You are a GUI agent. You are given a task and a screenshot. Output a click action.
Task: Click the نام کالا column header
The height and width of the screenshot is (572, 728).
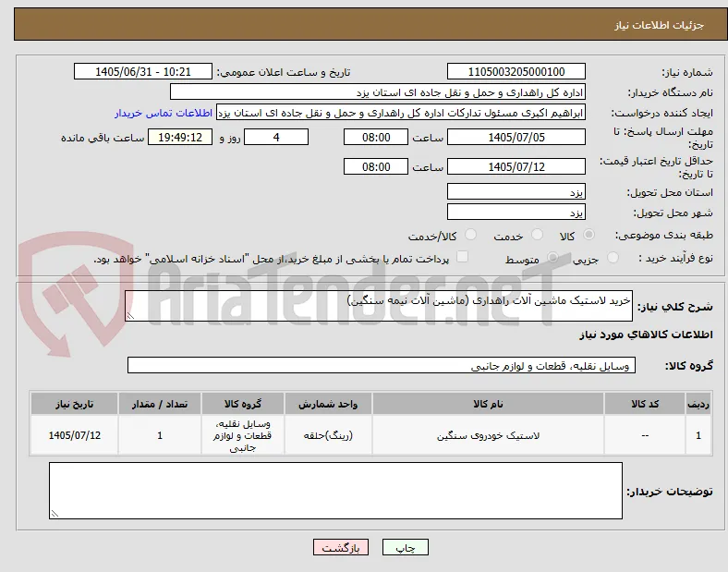(488, 404)
